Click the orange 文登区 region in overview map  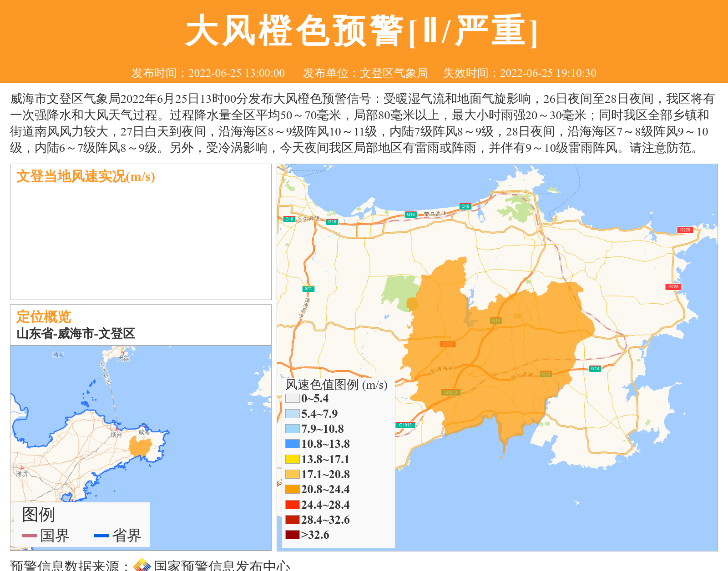click(x=139, y=448)
